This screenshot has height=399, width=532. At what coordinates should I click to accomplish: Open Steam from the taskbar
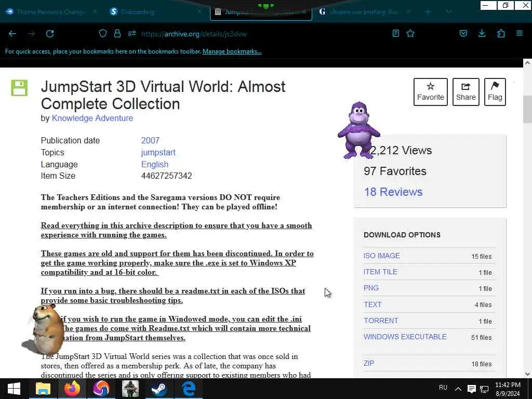coord(159,389)
